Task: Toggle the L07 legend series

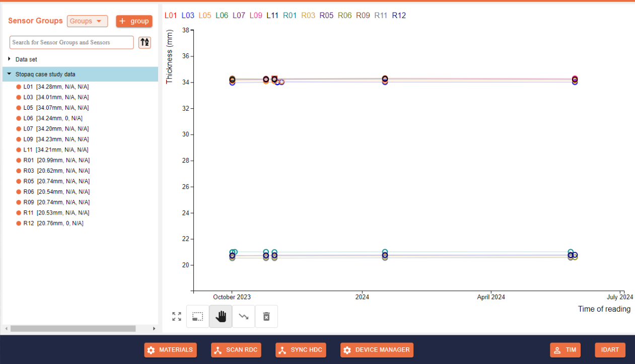Action: pos(239,16)
